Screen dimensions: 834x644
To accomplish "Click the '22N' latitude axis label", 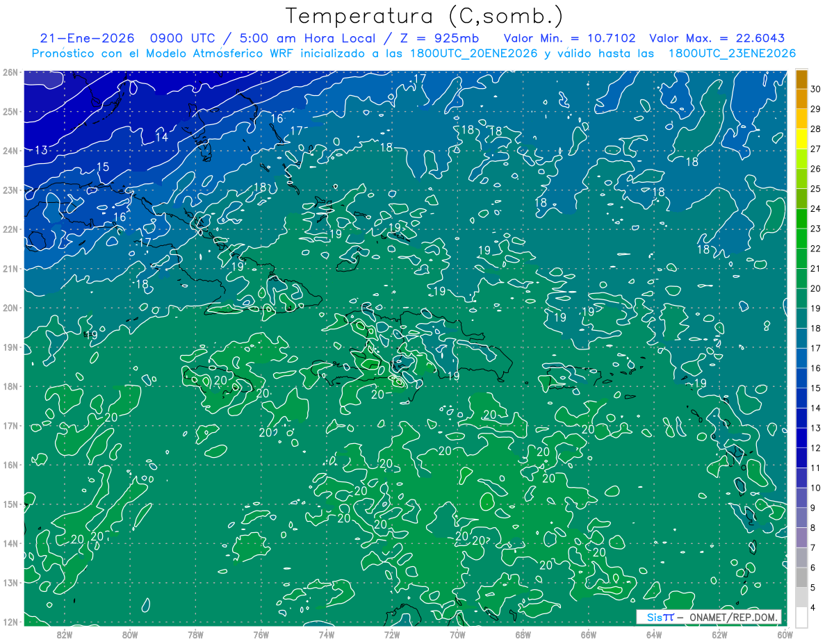I will (x=10, y=229).
